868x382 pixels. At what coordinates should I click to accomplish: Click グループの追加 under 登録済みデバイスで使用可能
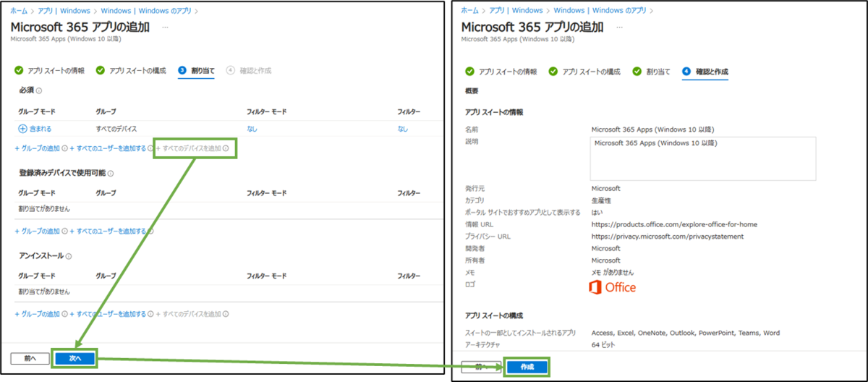(x=38, y=232)
